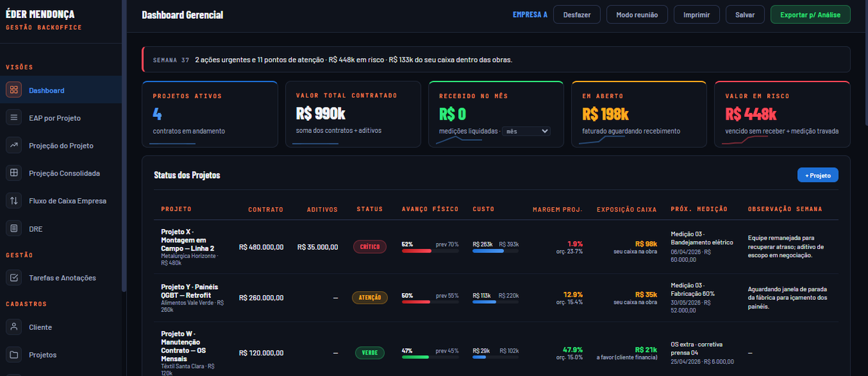Click Exportar p/ Análise button
This screenshot has height=376, width=868.
810,15
